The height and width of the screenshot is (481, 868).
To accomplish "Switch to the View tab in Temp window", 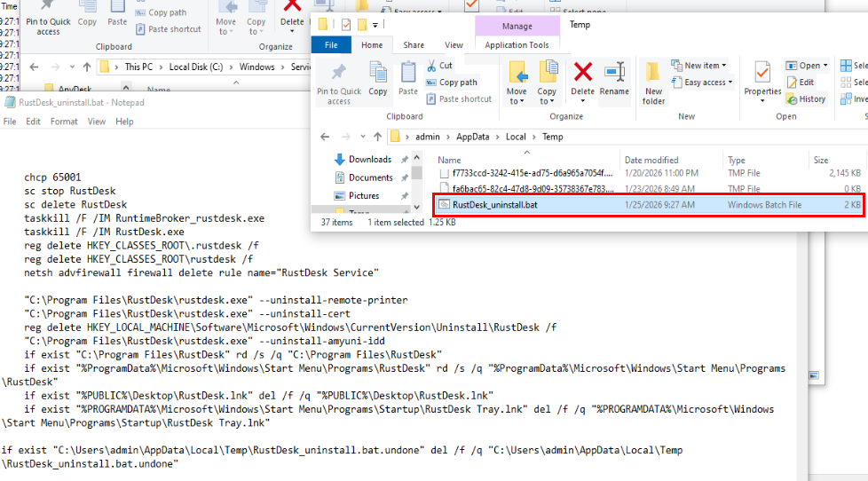I will click(x=454, y=45).
